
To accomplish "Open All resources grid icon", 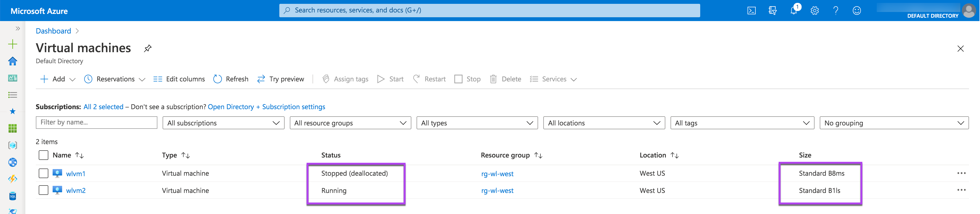I will (12, 128).
